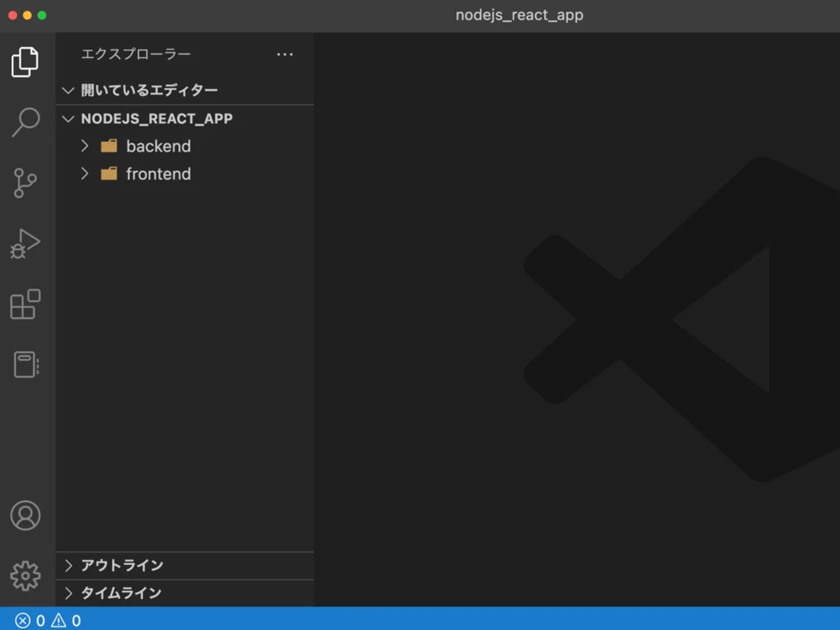Image resolution: width=840 pixels, height=630 pixels.
Task: Click the Extensions icon
Action: (25, 304)
